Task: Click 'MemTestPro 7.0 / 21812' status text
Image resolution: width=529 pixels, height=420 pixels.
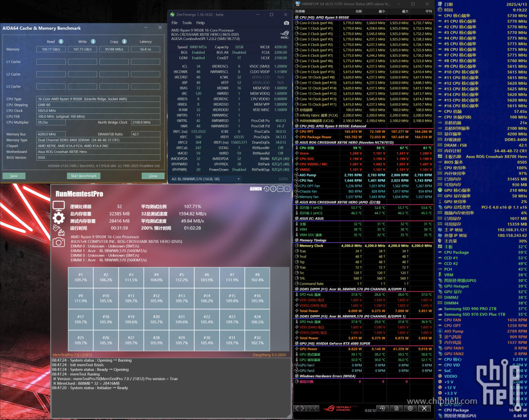Action: coord(72,355)
